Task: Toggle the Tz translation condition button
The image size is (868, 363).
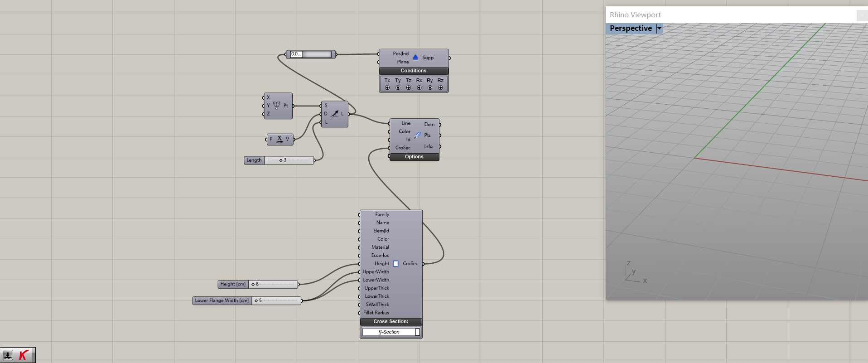Action: [409, 87]
